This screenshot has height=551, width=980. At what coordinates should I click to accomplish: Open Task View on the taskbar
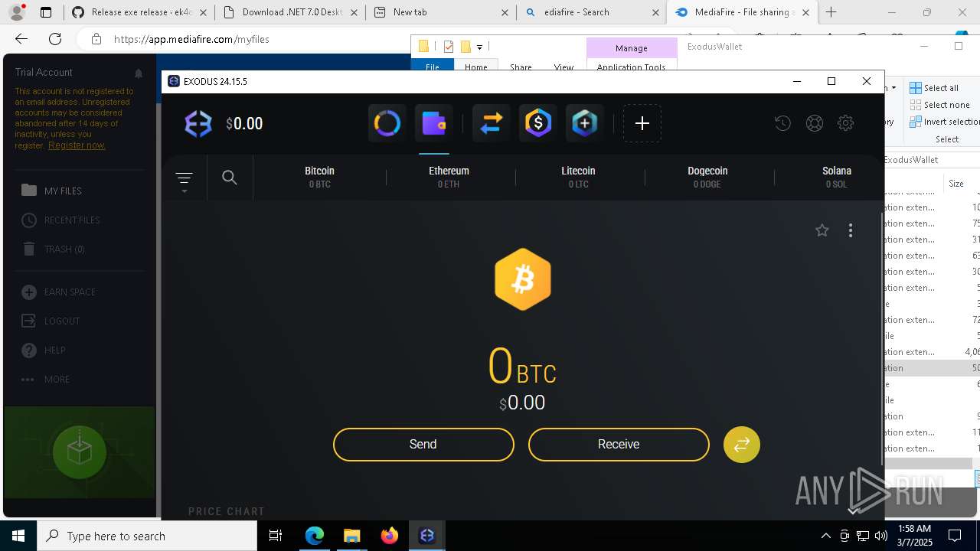[276, 536]
